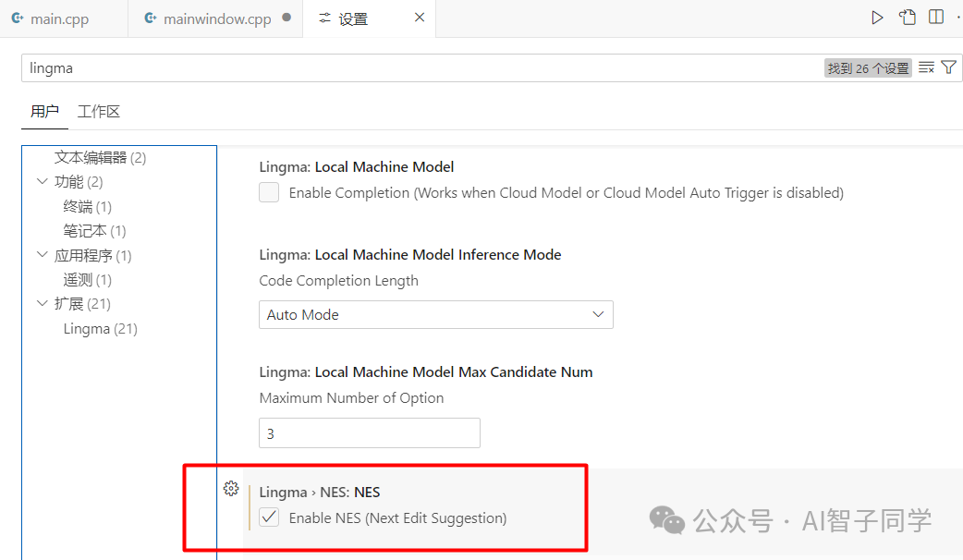Click the Run triangle icon in editor toolbar
Viewport: 963px width, 560px height.
tap(877, 18)
